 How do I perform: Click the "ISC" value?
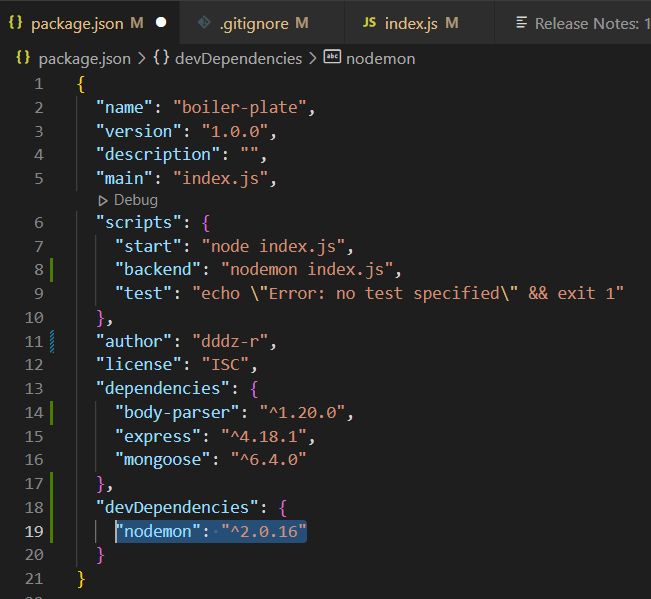pos(225,365)
